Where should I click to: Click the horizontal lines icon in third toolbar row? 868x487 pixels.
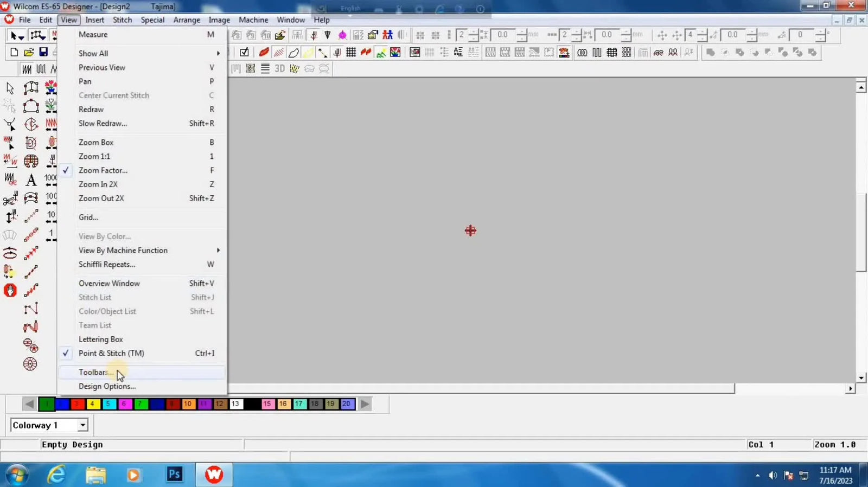coord(265,68)
